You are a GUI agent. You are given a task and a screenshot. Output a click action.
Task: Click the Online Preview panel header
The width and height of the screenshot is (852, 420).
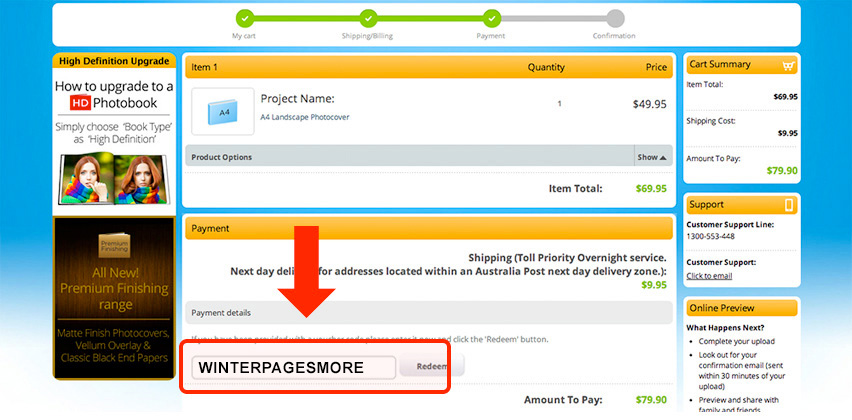742,308
